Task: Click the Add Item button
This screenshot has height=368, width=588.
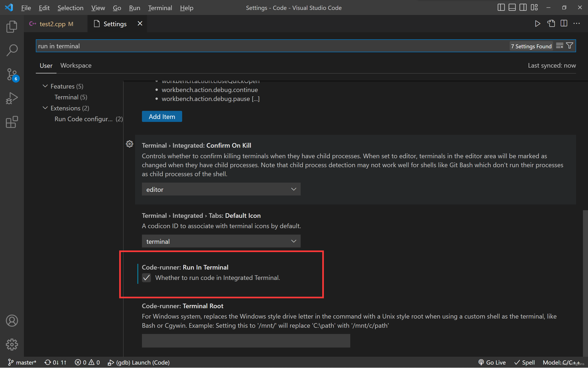Action: (x=162, y=116)
